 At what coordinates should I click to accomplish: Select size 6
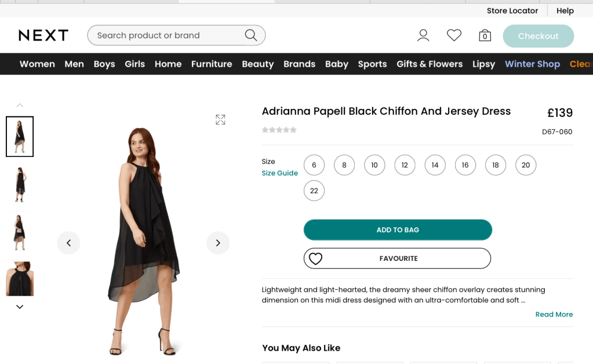pyautogui.click(x=314, y=165)
